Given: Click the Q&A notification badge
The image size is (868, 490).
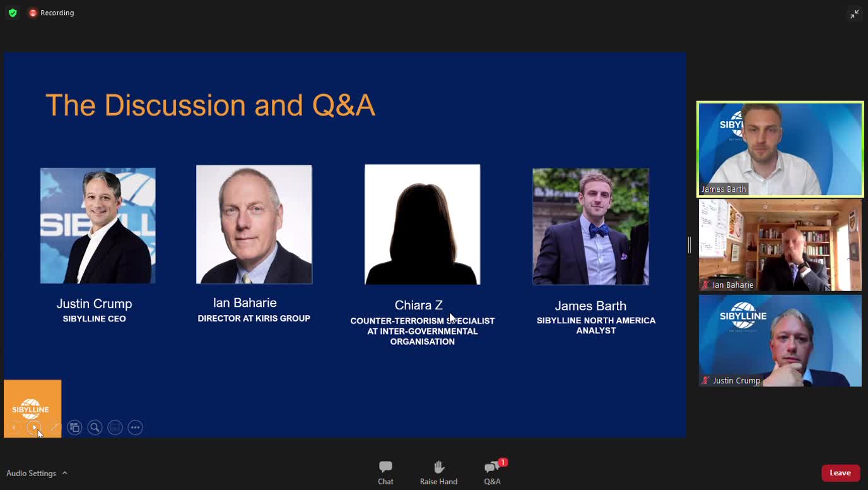Looking at the screenshot, I should pyautogui.click(x=503, y=463).
